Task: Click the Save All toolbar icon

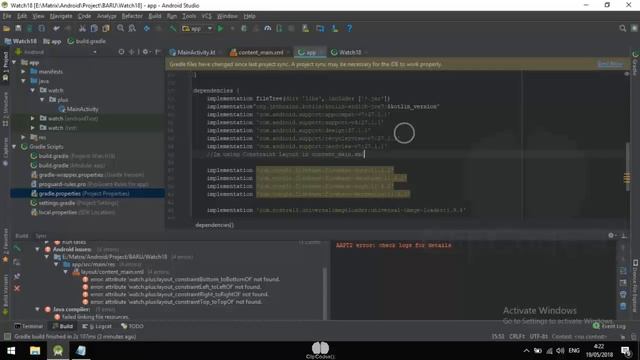Action: [18, 29]
